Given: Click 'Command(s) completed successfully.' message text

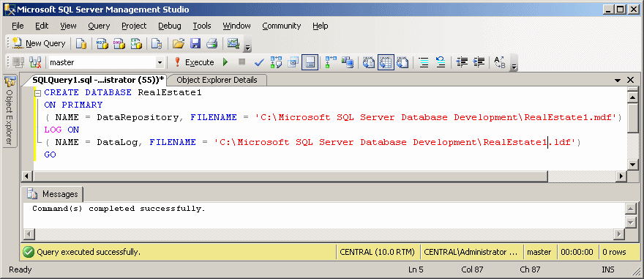Looking at the screenshot, I should tap(119, 209).
